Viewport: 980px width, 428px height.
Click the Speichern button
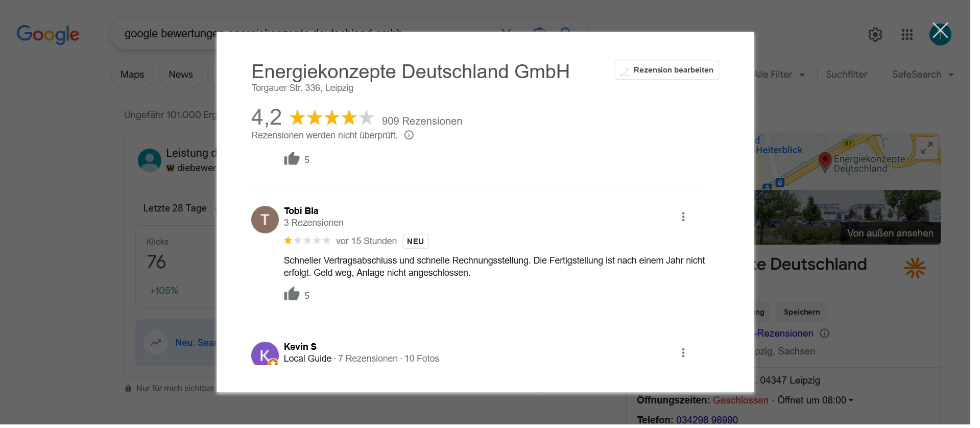pos(801,312)
